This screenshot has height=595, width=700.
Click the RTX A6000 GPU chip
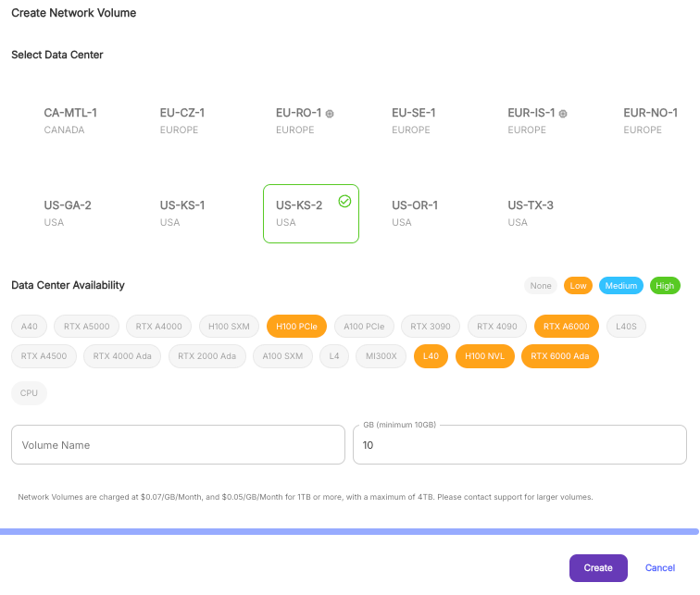(568, 326)
